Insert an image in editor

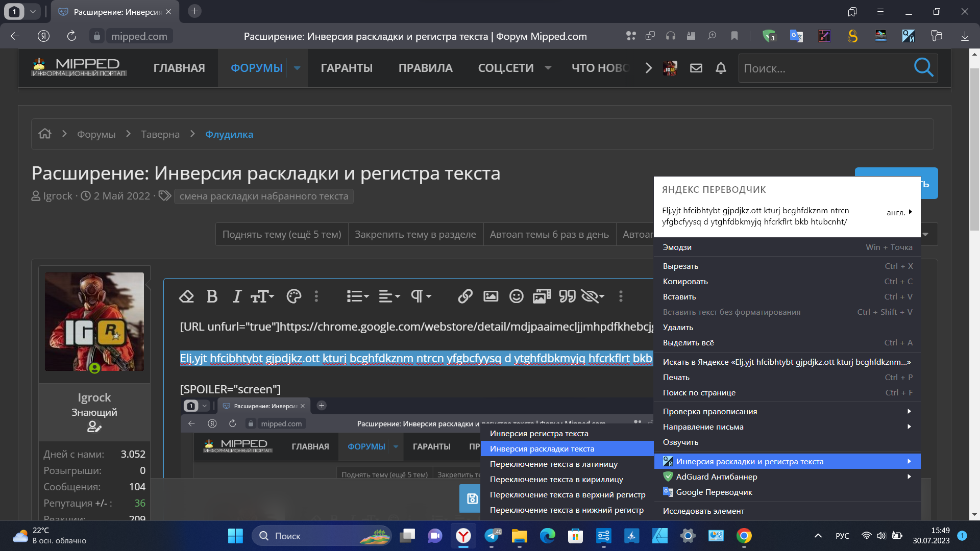[491, 296]
